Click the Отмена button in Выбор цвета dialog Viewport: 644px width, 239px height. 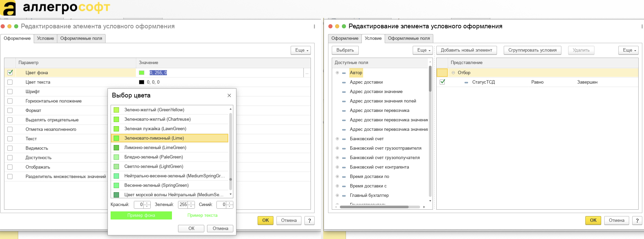tap(221, 229)
